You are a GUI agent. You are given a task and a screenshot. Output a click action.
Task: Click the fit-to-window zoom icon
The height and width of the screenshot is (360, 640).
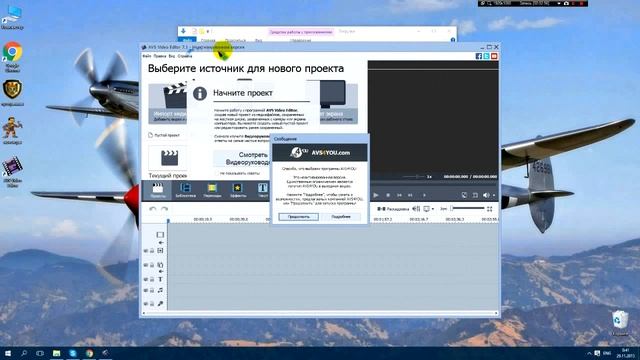click(489, 209)
